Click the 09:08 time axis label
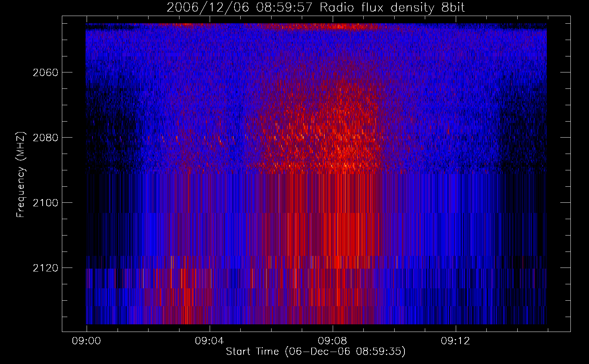589x364 pixels. [x=332, y=341]
